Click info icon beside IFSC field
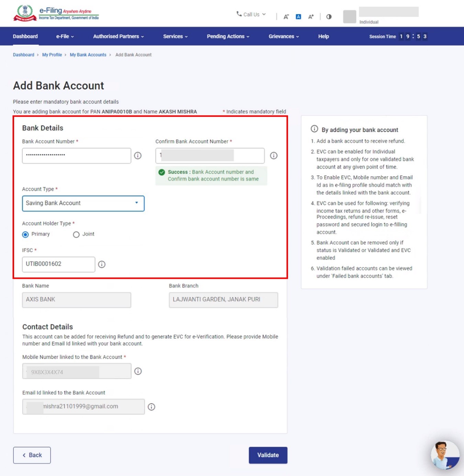 (x=102, y=264)
